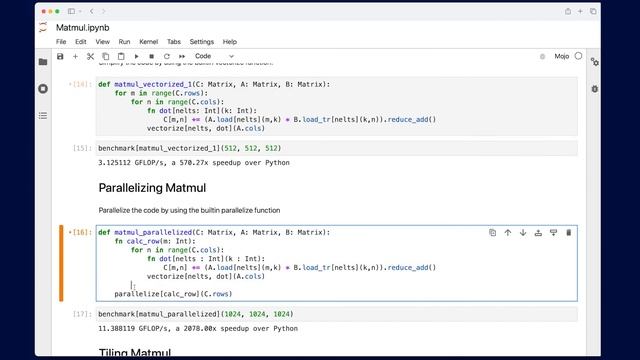Screen dimensions: 640x360
Task: Click the browser share icon
Action: coord(568,11)
